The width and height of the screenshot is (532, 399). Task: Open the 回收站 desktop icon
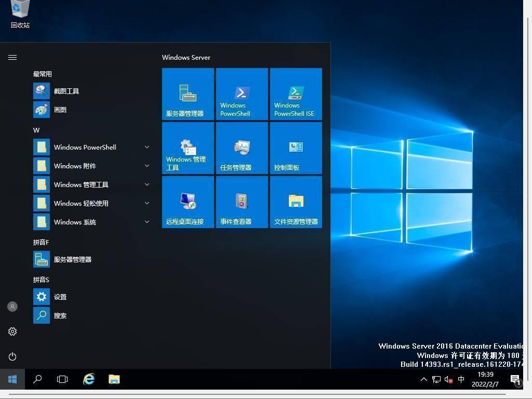(x=20, y=14)
